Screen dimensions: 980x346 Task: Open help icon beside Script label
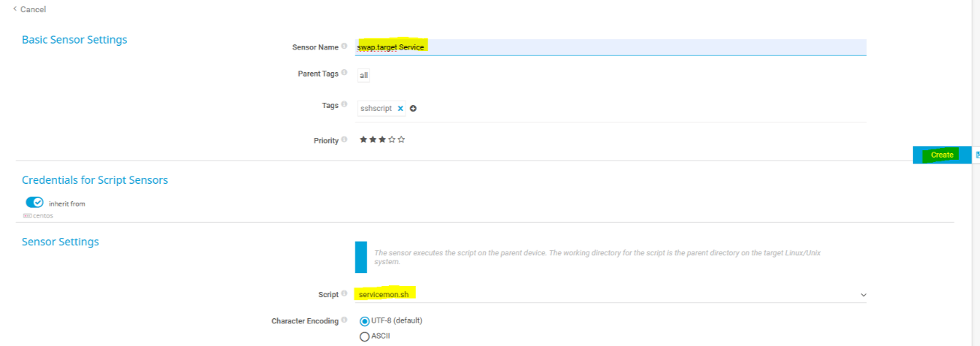click(344, 294)
